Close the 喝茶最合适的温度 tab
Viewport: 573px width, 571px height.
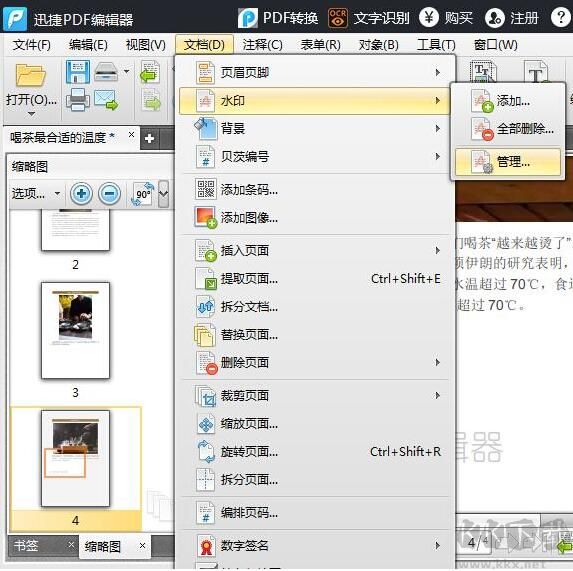click(131, 135)
